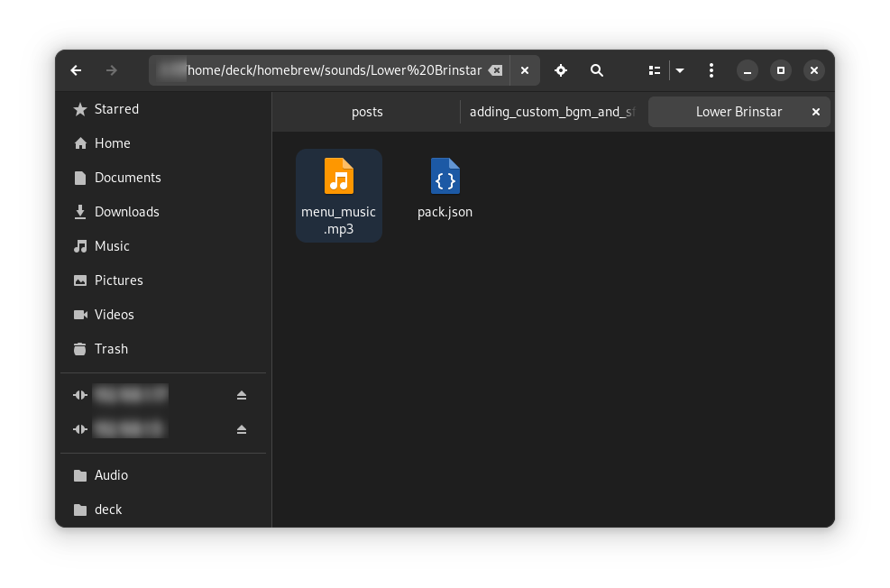Click the Downloads arrow icon
The height and width of the screenshot is (588, 890).
pos(80,212)
